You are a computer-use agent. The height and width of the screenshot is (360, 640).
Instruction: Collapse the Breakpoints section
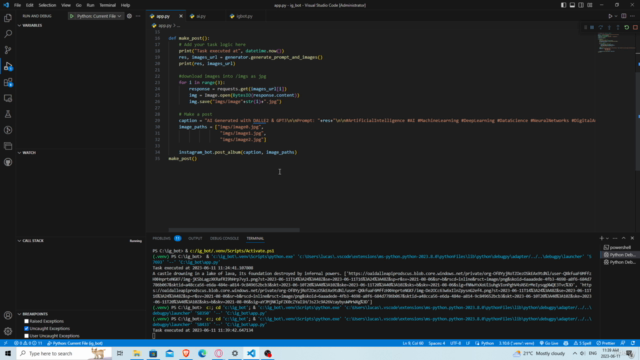click(x=19, y=314)
